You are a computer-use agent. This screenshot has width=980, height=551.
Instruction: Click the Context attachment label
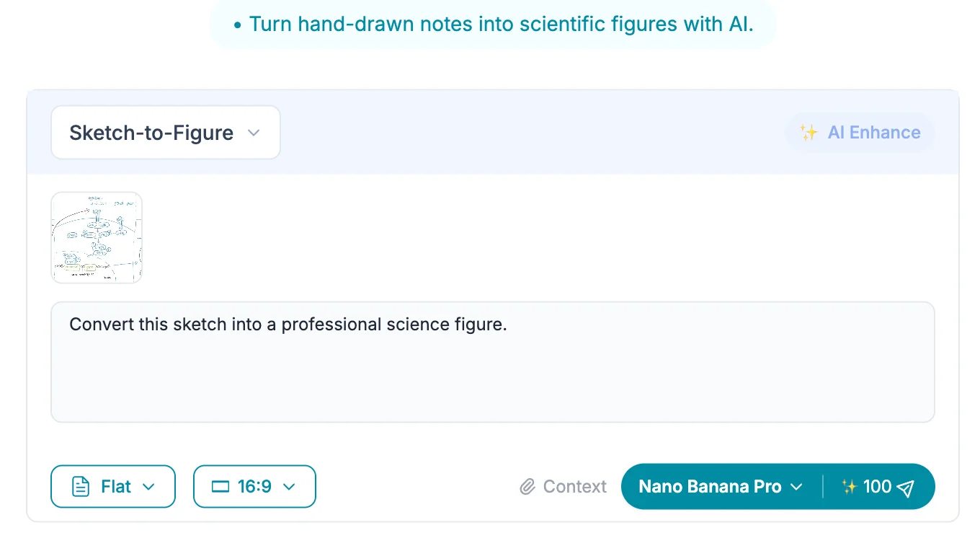coord(574,487)
